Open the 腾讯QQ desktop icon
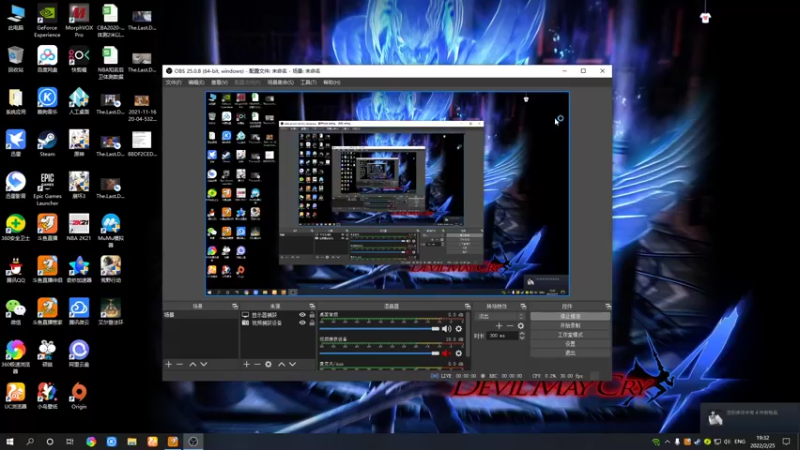This screenshot has height=450, width=800. pyautogui.click(x=16, y=270)
